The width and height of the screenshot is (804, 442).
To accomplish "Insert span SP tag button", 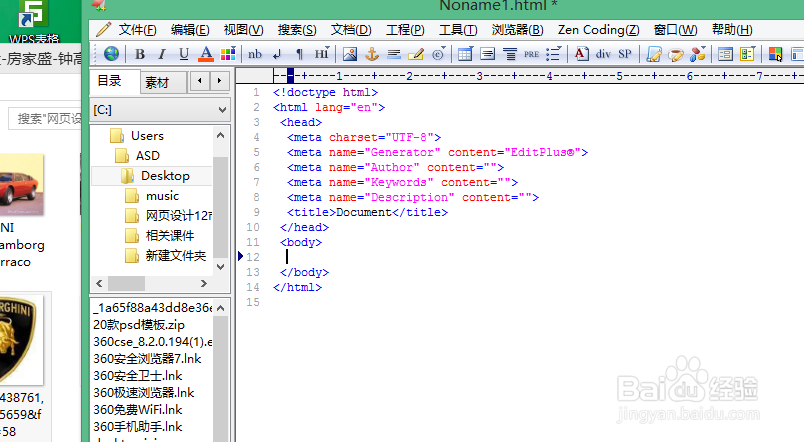I will 625,54.
